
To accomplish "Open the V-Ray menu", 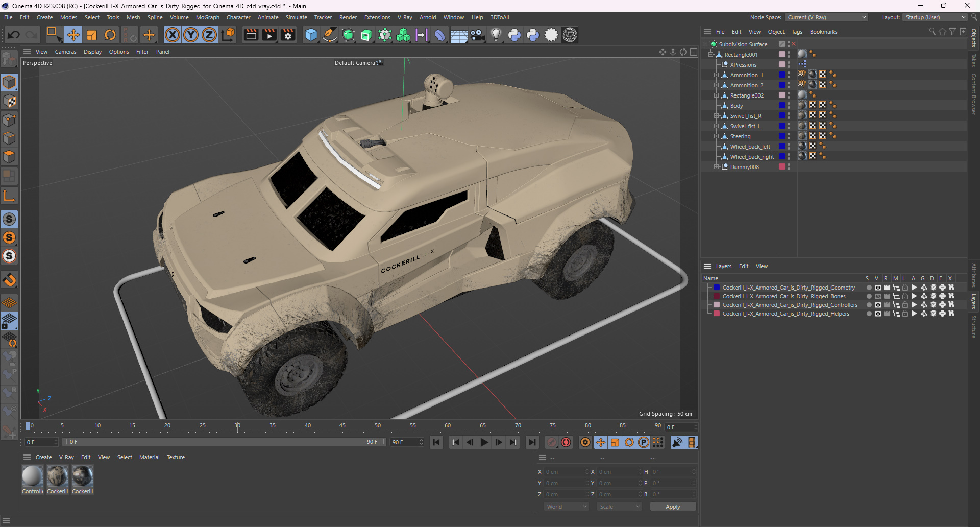I will tap(405, 17).
